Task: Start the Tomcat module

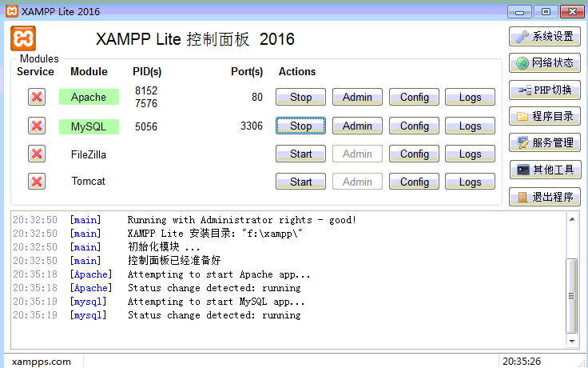Action: coord(300,182)
